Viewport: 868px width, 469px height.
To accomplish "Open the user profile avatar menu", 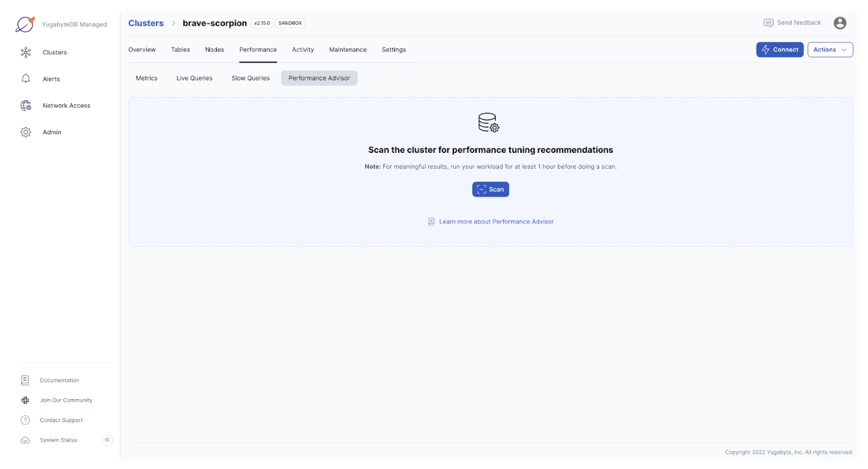I will pyautogui.click(x=840, y=23).
